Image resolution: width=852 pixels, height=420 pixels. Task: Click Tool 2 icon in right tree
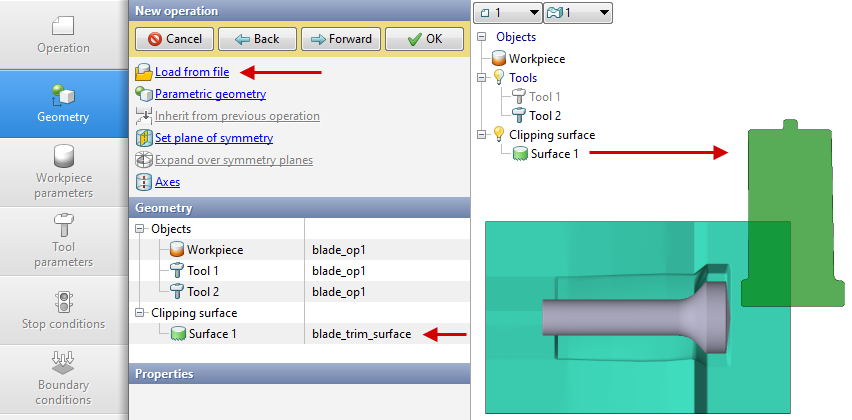[x=519, y=116]
